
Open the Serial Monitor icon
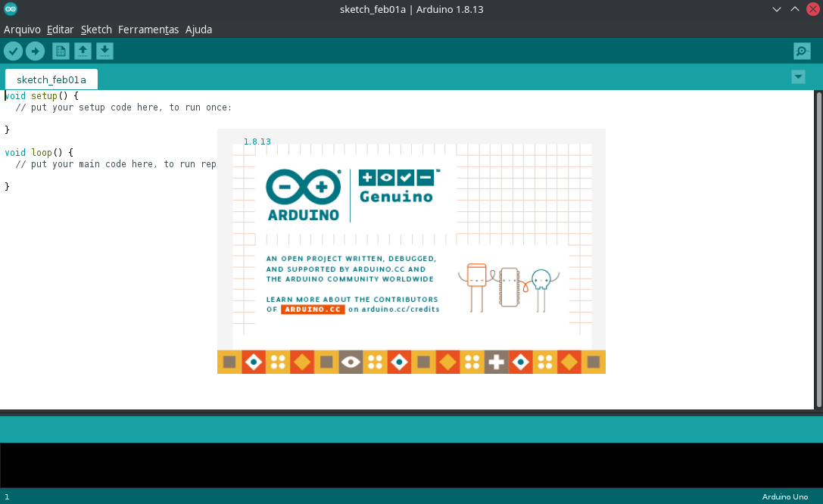coord(801,51)
